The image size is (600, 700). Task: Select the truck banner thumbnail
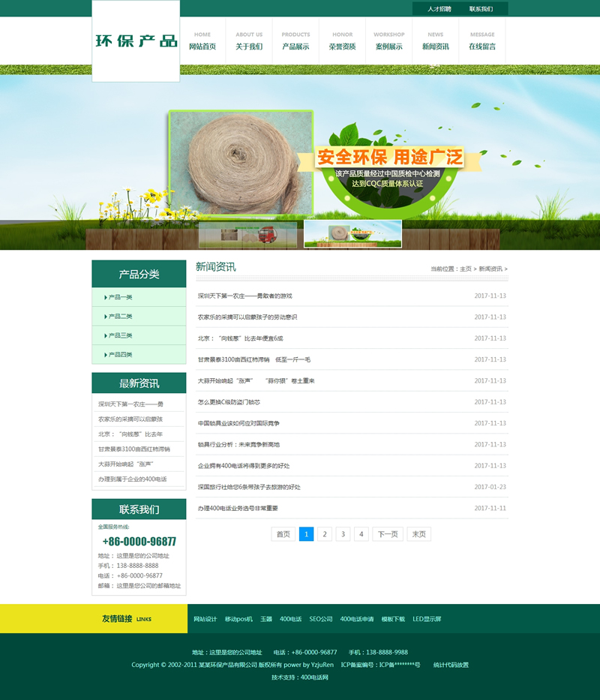[x=248, y=234]
